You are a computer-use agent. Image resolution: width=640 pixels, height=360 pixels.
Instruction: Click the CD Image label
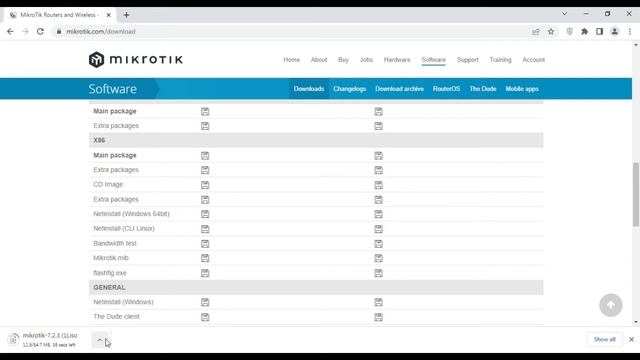point(108,184)
